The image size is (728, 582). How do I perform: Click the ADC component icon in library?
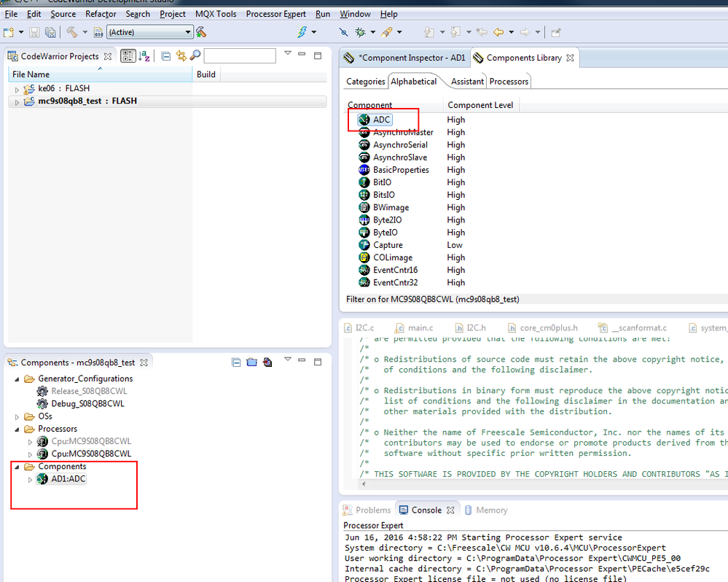364,120
